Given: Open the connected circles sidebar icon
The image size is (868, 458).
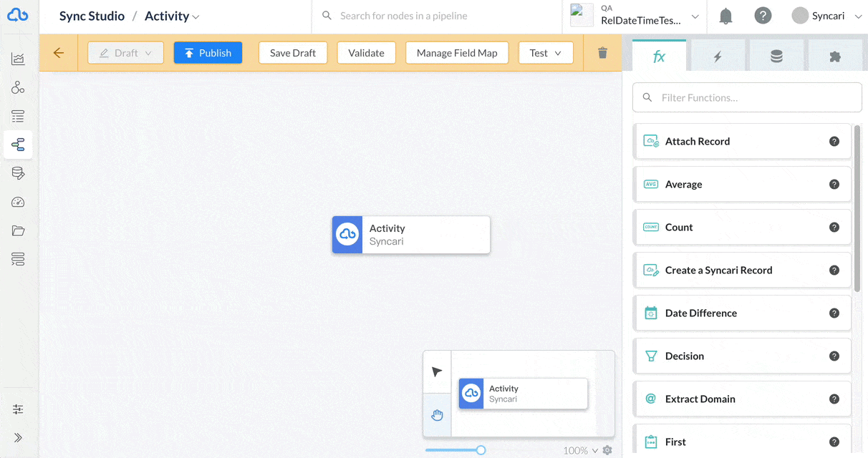Looking at the screenshot, I should [x=18, y=88].
